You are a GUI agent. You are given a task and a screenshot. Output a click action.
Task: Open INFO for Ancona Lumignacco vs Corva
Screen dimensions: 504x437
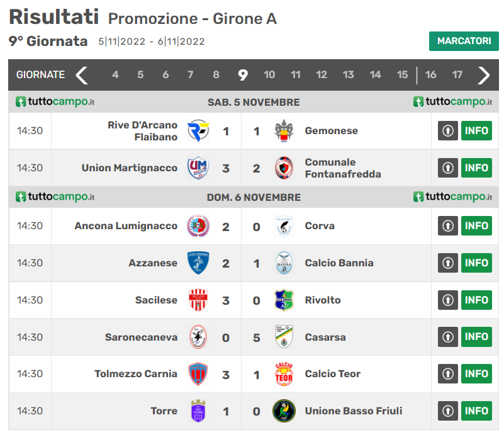tap(476, 226)
